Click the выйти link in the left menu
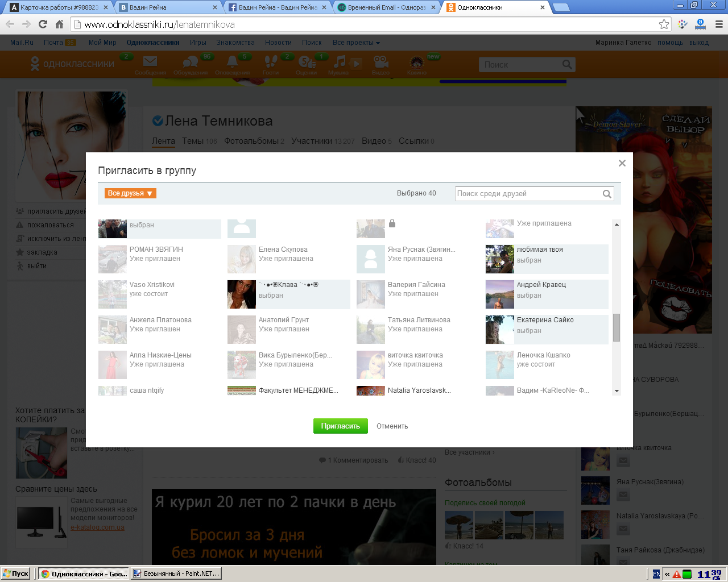Image resolution: width=728 pixels, height=582 pixels. [x=36, y=266]
